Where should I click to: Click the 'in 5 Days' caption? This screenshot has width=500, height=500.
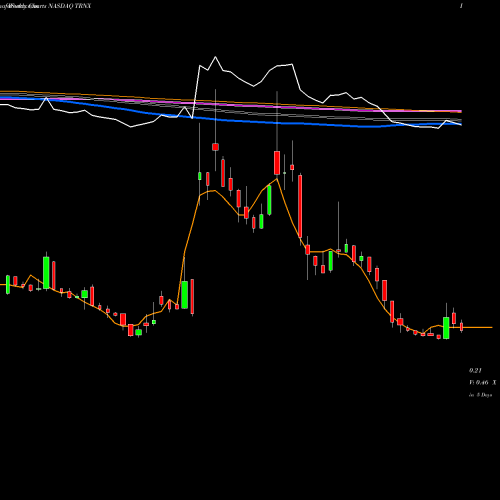pyautogui.click(x=480, y=395)
